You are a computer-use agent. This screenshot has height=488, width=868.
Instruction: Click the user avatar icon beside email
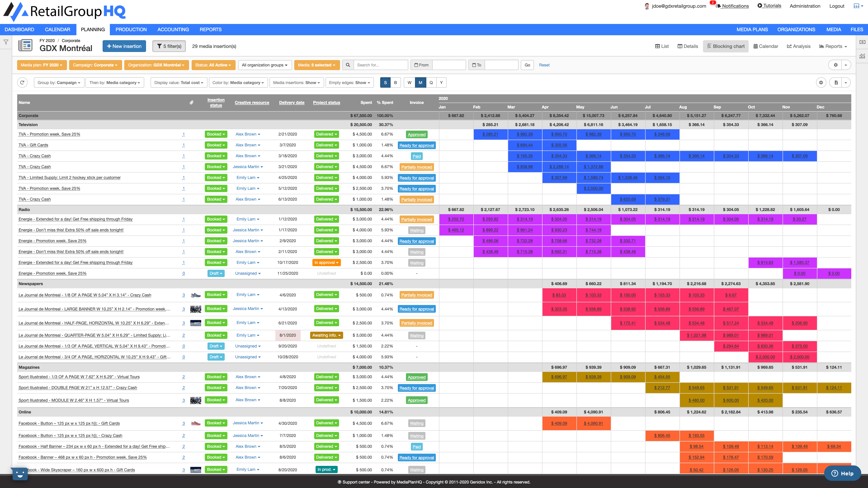tap(647, 6)
